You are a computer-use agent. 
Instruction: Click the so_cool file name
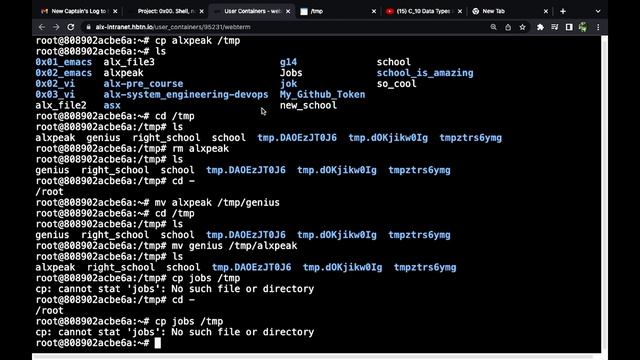point(396,84)
